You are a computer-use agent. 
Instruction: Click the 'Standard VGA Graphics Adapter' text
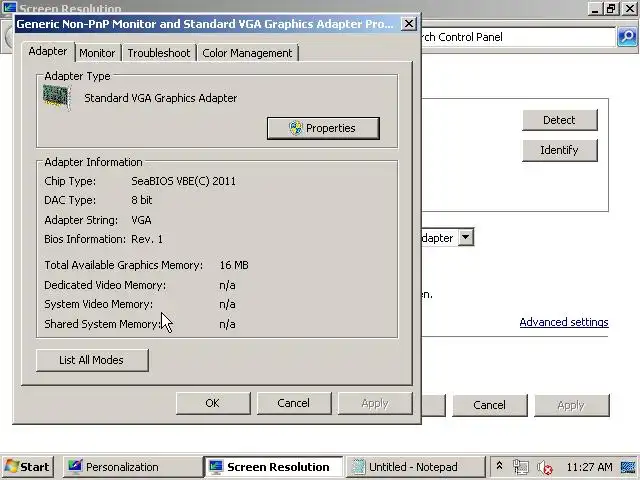click(x=160, y=98)
